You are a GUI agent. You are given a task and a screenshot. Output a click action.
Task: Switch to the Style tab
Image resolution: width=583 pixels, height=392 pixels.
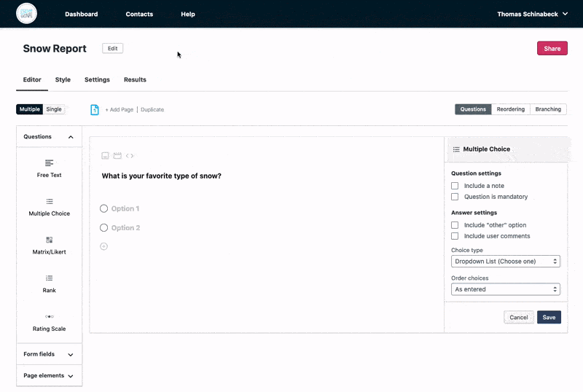coord(63,79)
